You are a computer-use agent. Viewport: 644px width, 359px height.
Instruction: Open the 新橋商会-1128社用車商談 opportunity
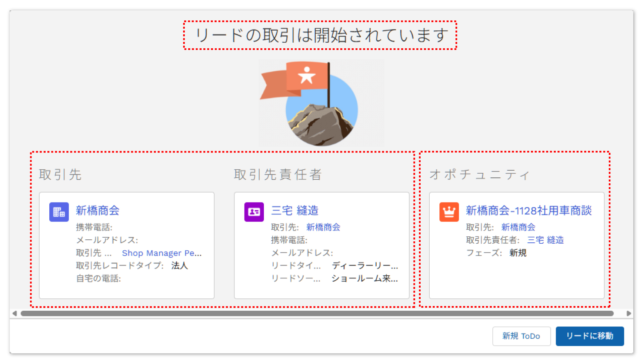tap(529, 211)
